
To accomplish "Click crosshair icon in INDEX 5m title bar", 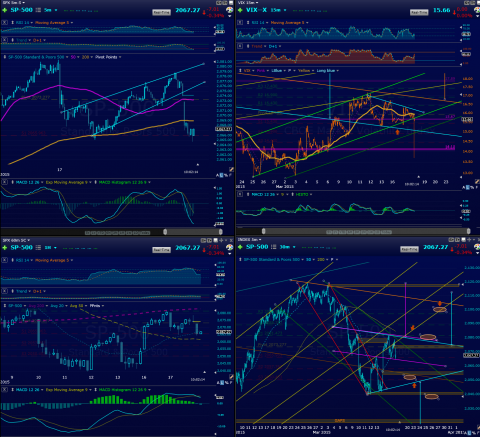I will (x=469, y=240).
